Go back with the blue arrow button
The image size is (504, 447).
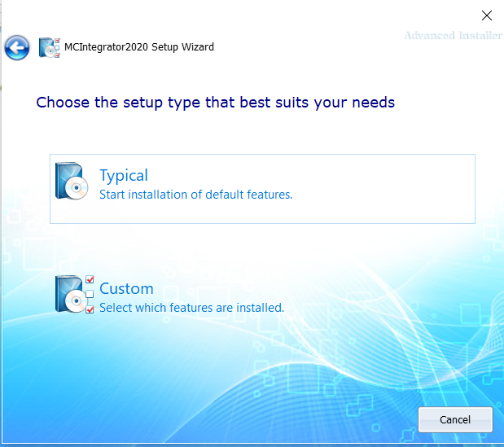pos(17,48)
